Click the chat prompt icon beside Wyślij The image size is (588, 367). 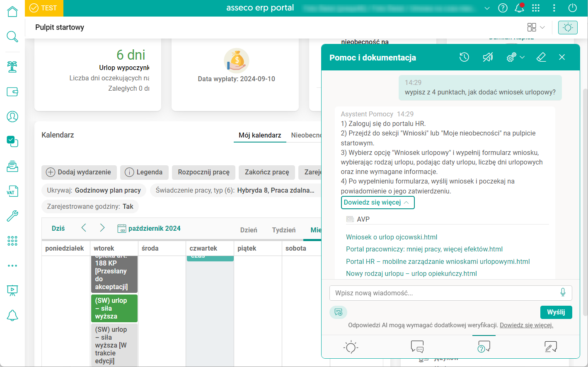(339, 312)
